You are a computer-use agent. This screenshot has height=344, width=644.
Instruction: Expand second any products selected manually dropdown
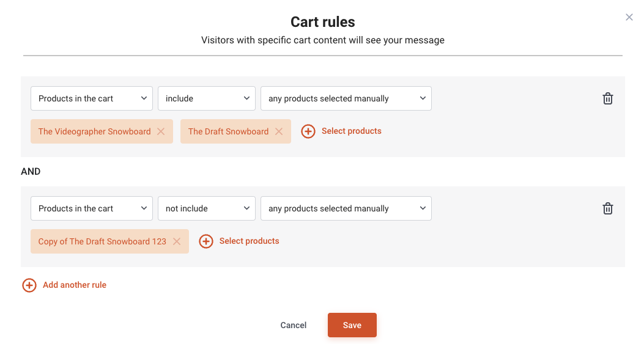coord(346,208)
